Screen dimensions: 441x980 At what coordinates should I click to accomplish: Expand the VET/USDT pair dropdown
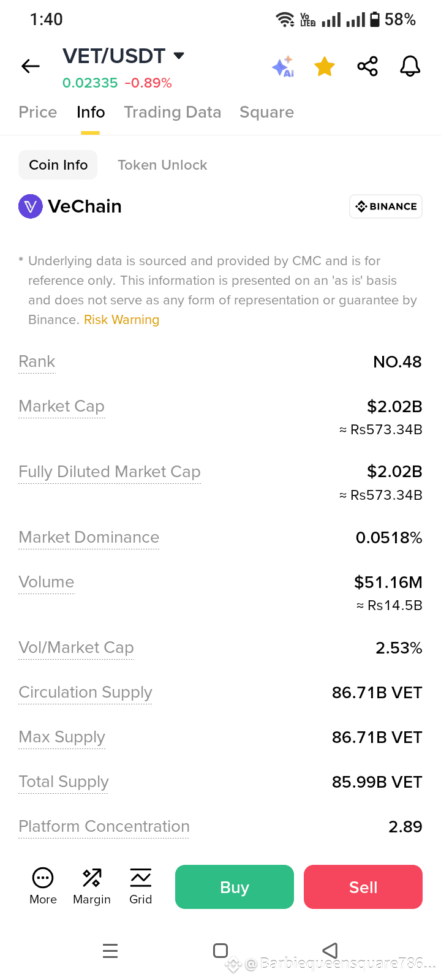coord(179,56)
